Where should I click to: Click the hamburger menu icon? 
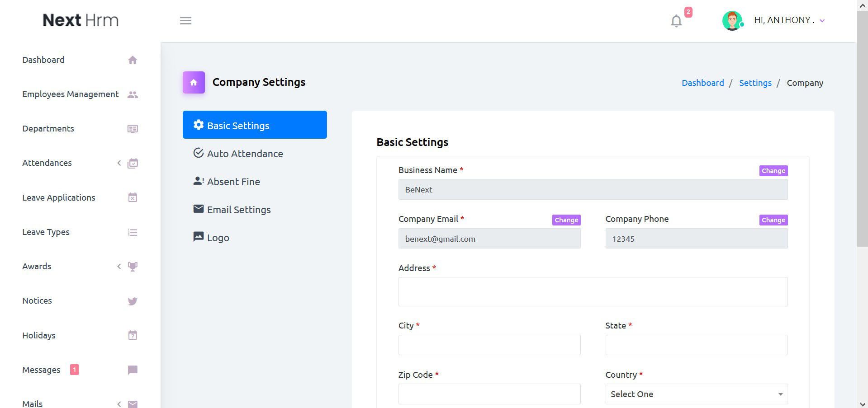185,20
